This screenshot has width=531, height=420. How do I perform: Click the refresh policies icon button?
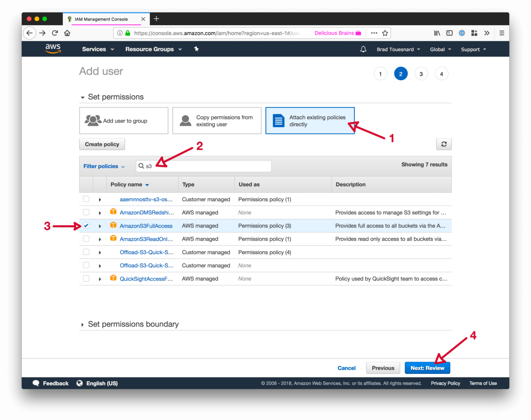tap(444, 144)
